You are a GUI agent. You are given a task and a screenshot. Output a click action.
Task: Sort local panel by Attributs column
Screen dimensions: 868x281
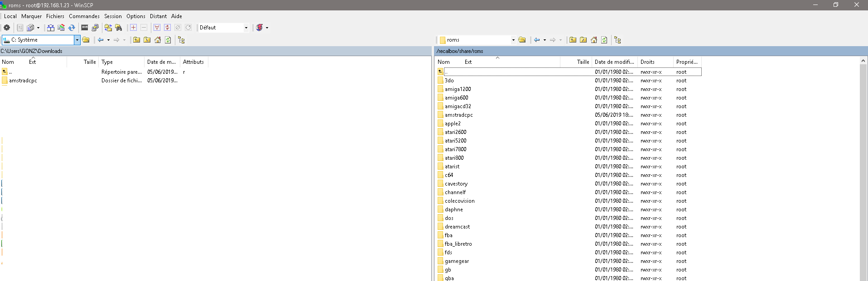point(194,62)
